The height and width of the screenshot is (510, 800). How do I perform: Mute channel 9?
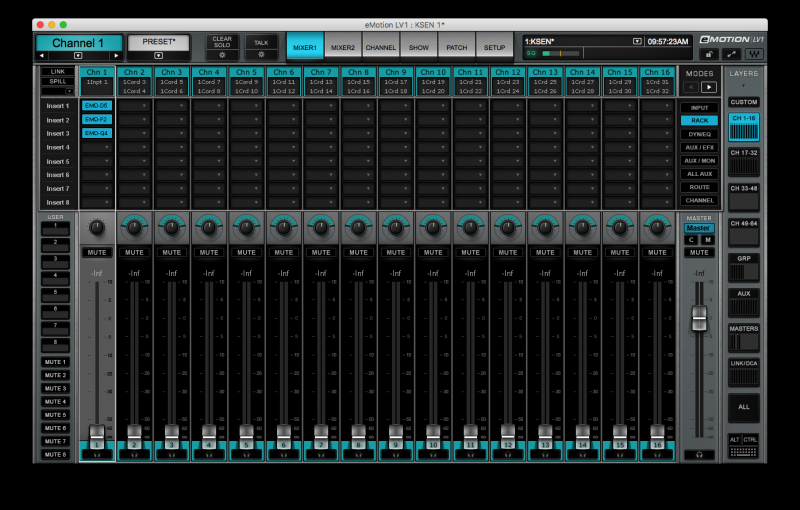(396, 252)
